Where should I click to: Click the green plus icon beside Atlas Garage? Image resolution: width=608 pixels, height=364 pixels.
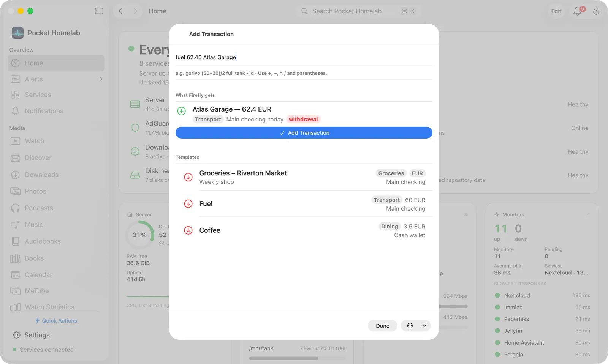tap(182, 111)
